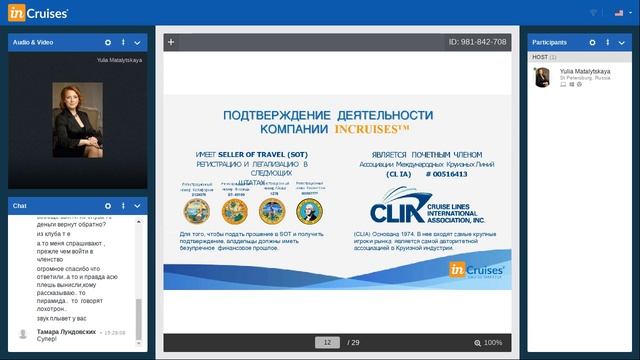Click the slide heading 'ПОДТВЕРЖДЕНИЕ ДЕЯТЕЛЬНОСТИ'

tap(328, 116)
